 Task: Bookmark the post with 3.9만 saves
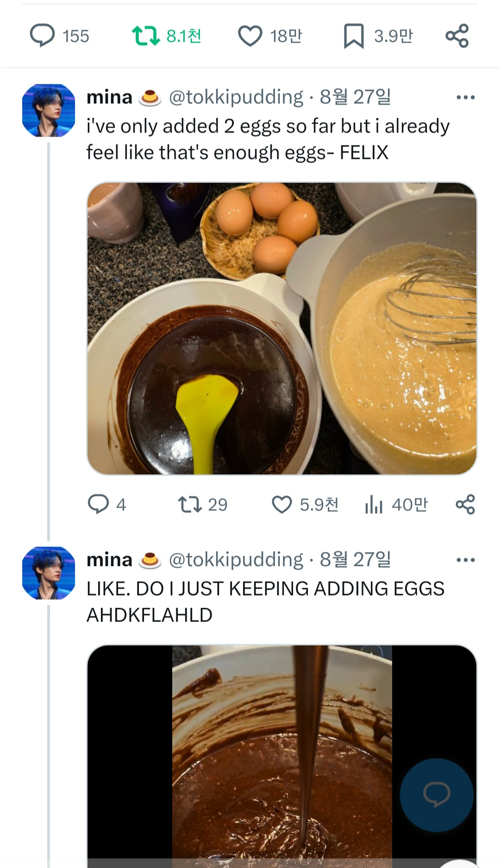[x=354, y=35]
